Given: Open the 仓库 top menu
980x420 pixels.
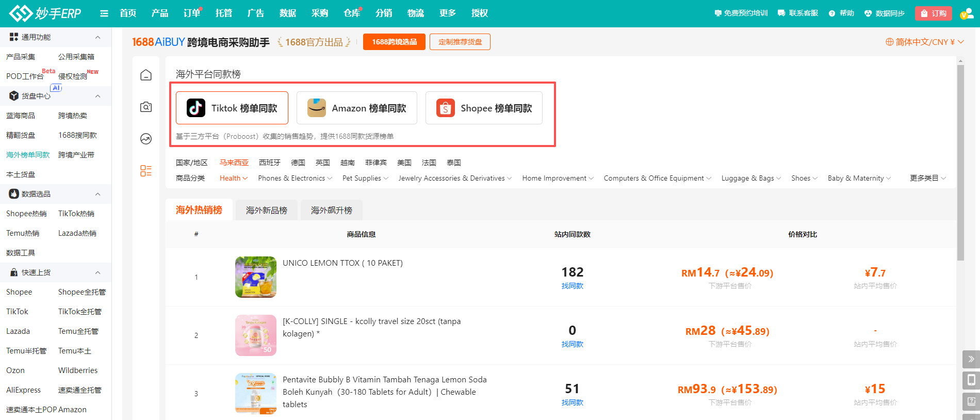Looking at the screenshot, I should 352,13.
